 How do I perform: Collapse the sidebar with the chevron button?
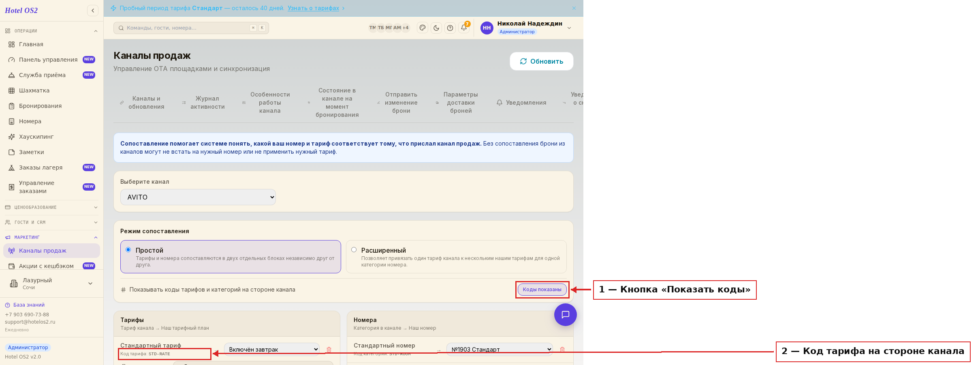[93, 11]
